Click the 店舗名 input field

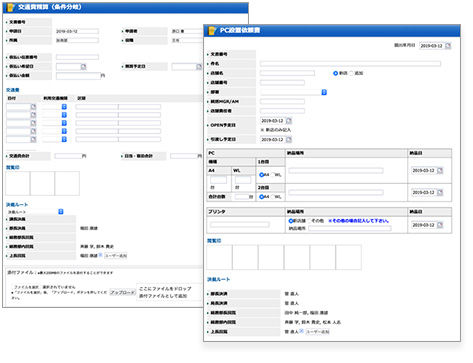(287, 73)
